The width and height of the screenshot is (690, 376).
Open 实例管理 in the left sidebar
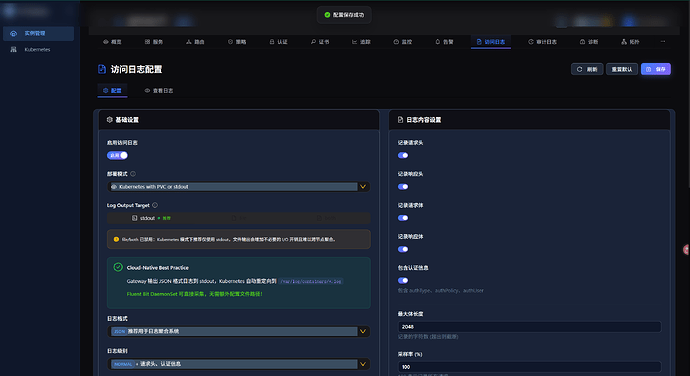[38, 33]
